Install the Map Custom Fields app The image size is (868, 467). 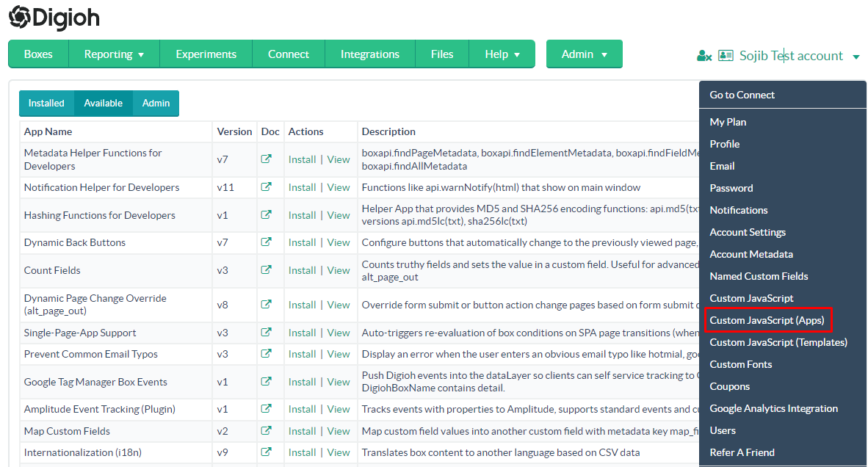point(303,431)
